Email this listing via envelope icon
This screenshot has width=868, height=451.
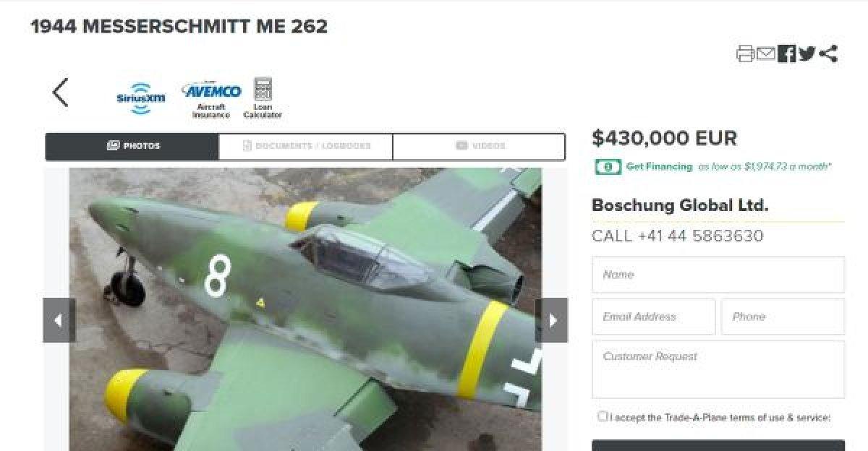(766, 54)
